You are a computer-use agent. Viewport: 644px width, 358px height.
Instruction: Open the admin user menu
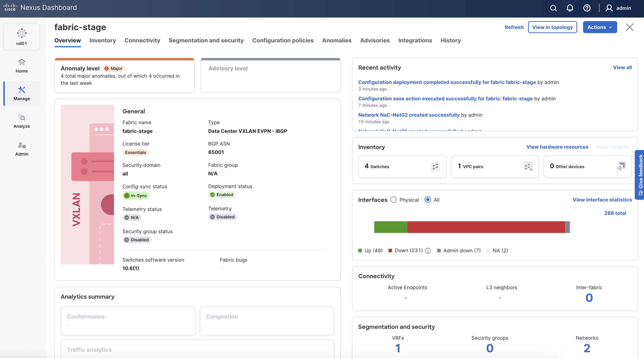[x=619, y=8]
